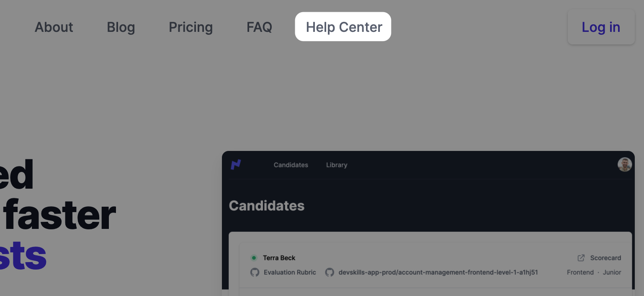
Task: Open the About page link
Action: [x=54, y=27]
